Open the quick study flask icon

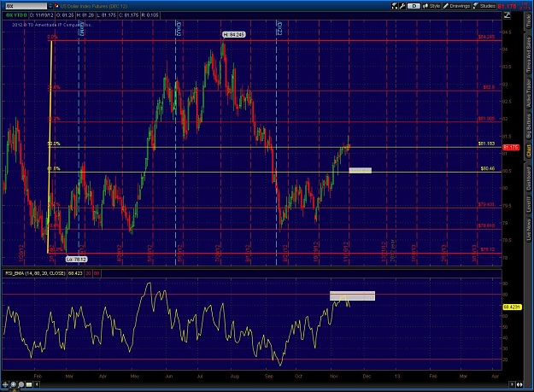395,6
